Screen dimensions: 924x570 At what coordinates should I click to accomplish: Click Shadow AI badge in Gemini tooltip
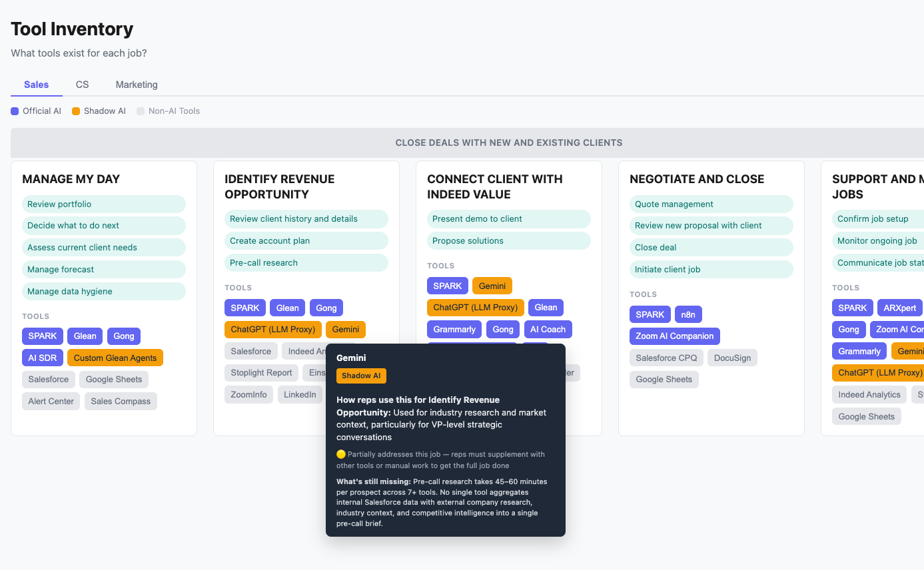[361, 376]
